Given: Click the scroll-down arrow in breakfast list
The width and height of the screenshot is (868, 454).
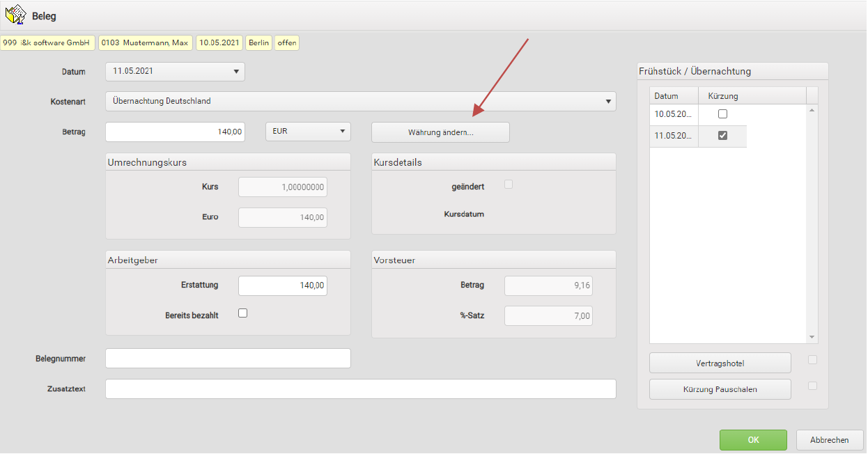Looking at the screenshot, I should [x=812, y=337].
